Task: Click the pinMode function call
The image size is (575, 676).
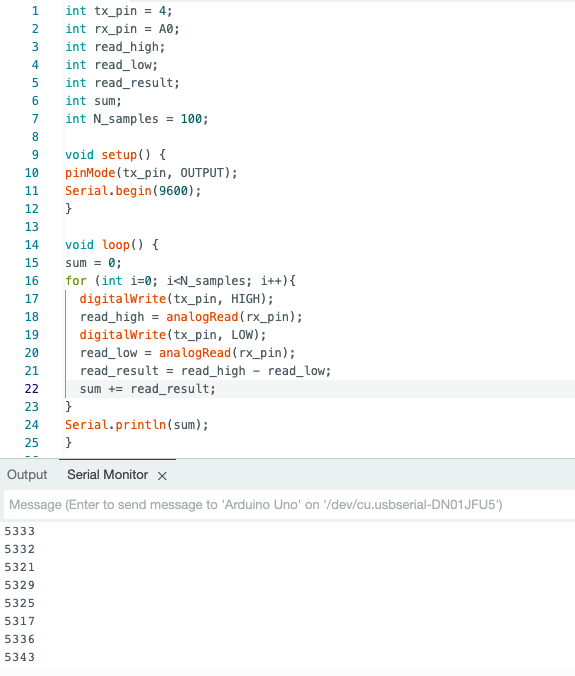Action: [x=90, y=173]
